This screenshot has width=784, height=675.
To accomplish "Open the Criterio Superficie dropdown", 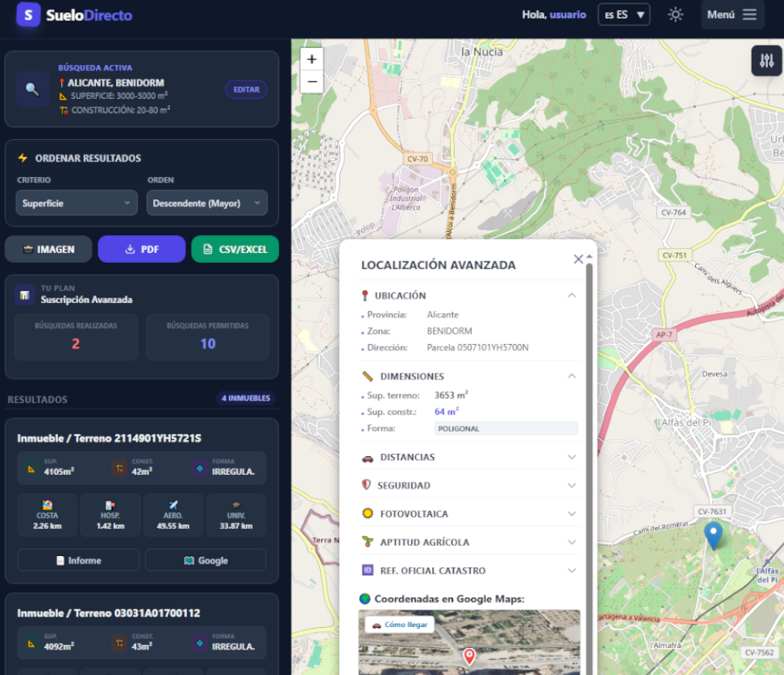I will tap(76, 203).
